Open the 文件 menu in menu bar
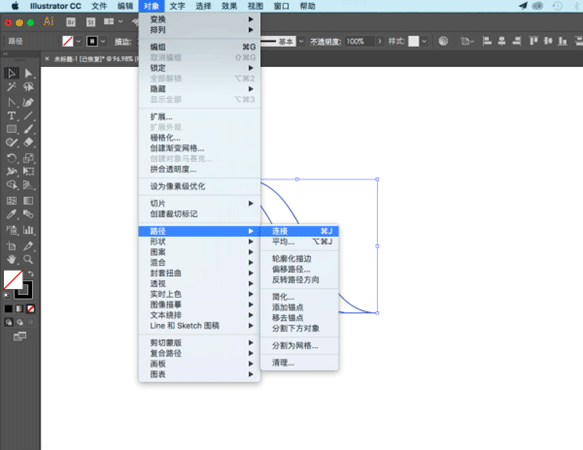This screenshot has height=450, width=583. [x=99, y=6]
